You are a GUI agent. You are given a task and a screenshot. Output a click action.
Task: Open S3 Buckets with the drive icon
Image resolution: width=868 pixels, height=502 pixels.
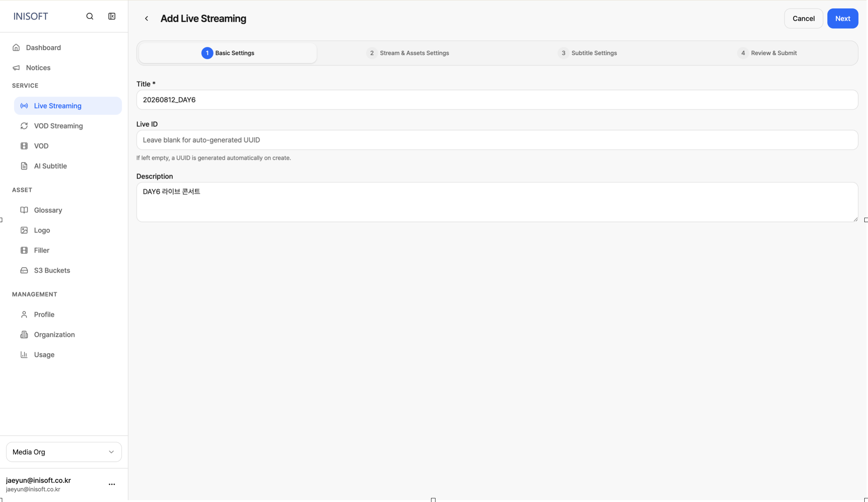24,270
